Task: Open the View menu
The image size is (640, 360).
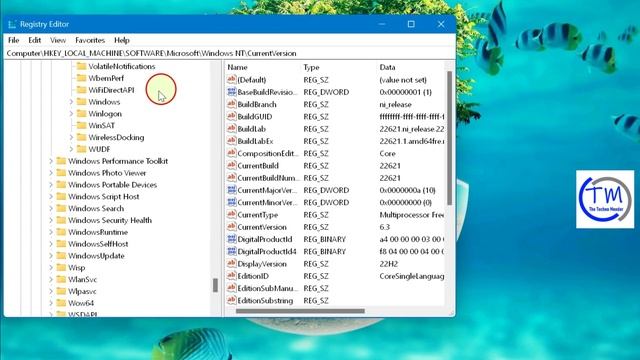Action: 58,40
